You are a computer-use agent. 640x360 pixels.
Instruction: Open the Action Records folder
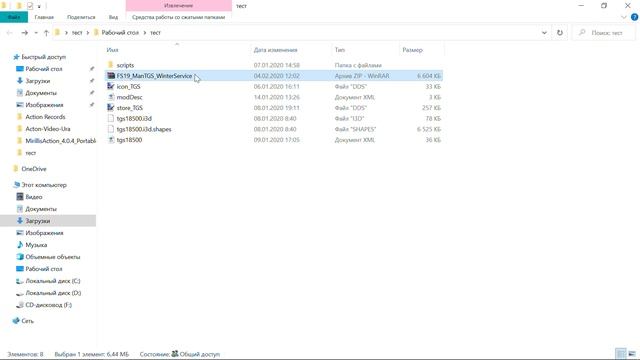[x=45, y=117]
